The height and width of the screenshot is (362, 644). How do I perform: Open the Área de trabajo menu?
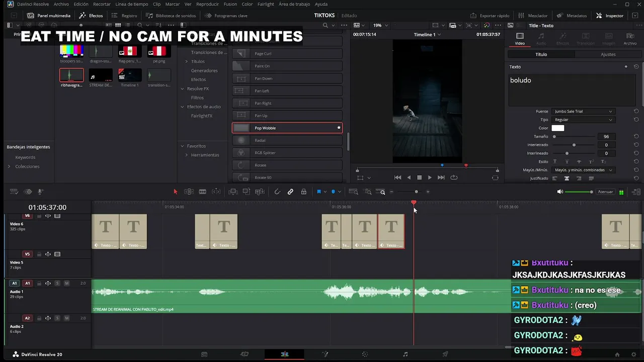coord(294,4)
